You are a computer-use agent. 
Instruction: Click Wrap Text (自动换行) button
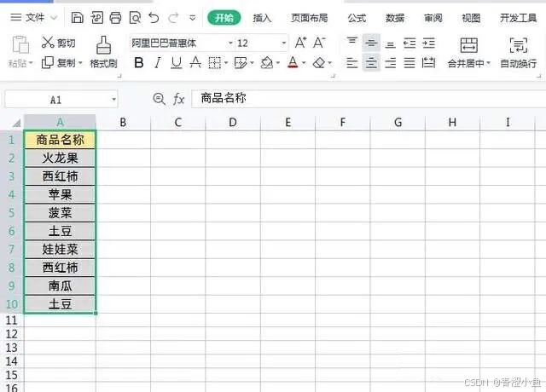518,52
